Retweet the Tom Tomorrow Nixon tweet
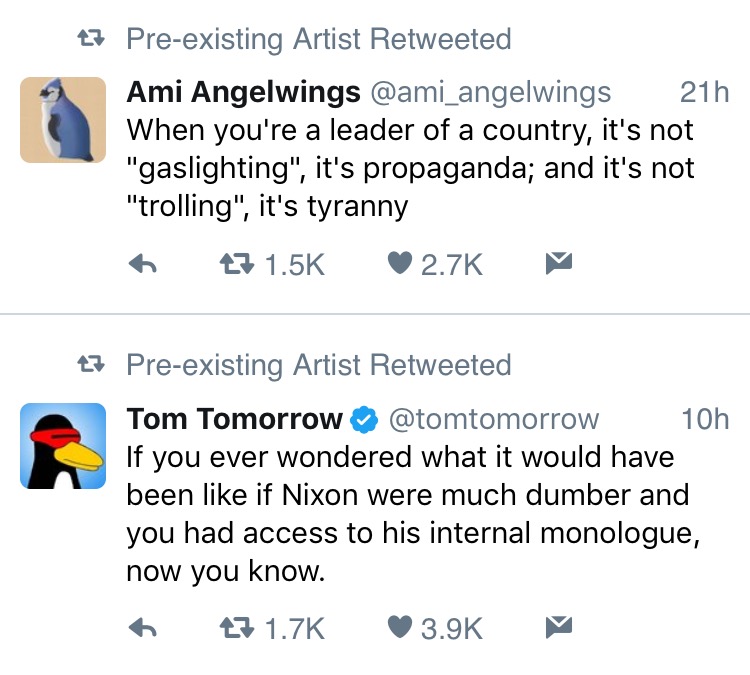 pos(272,628)
